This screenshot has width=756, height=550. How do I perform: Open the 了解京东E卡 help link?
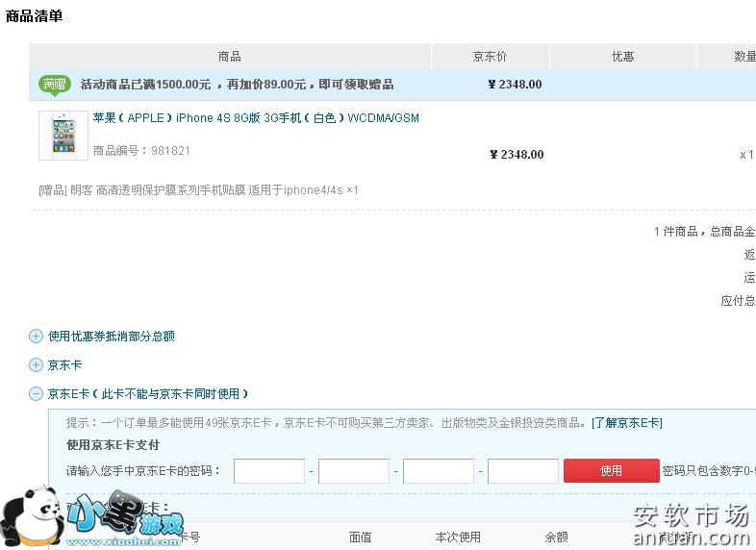pyautogui.click(x=627, y=423)
